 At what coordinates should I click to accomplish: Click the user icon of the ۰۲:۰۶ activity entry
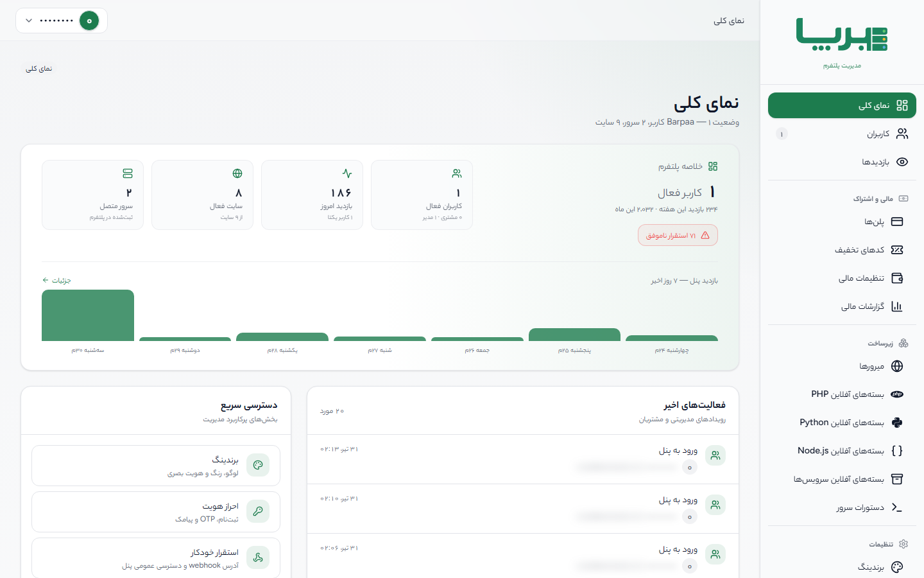click(x=715, y=554)
